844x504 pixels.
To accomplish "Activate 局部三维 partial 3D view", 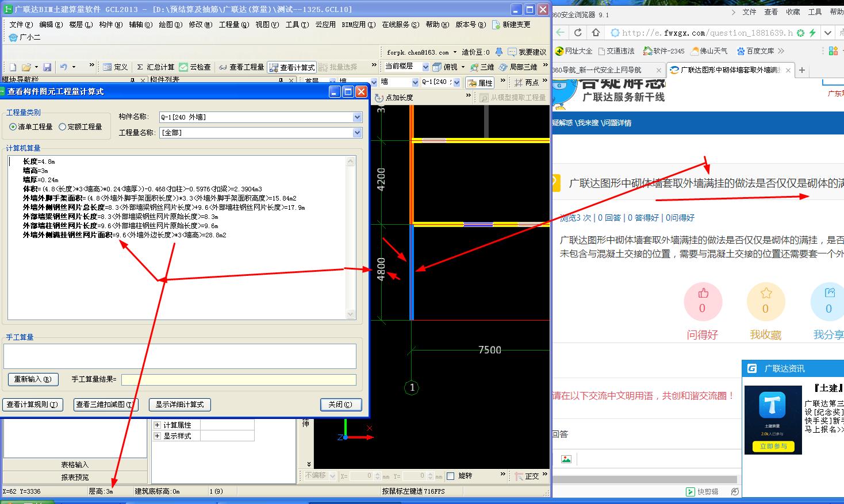I will pyautogui.click(x=518, y=67).
